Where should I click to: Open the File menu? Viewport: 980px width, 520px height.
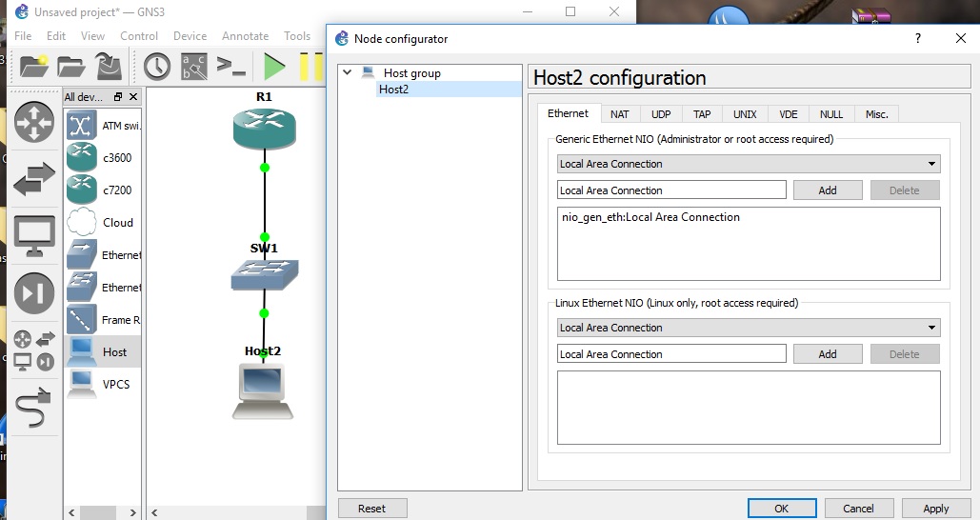coord(23,35)
